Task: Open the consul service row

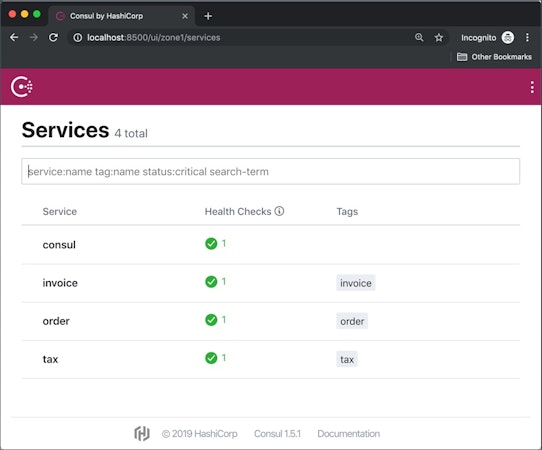Action: click(x=270, y=245)
